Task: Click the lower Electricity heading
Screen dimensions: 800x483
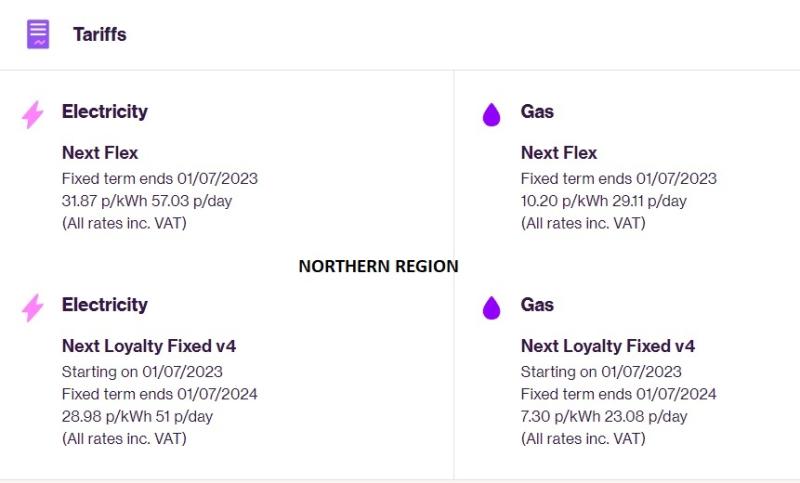Action: point(105,305)
